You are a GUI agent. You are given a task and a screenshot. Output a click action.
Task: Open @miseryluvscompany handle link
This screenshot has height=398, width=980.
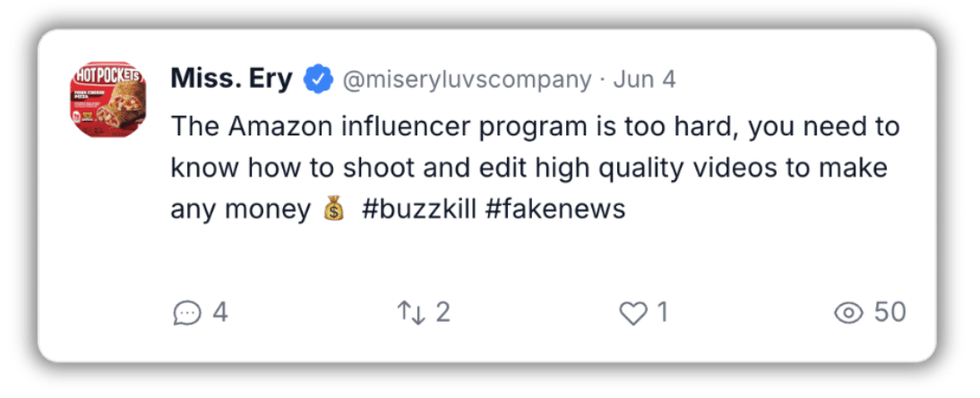(467, 80)
